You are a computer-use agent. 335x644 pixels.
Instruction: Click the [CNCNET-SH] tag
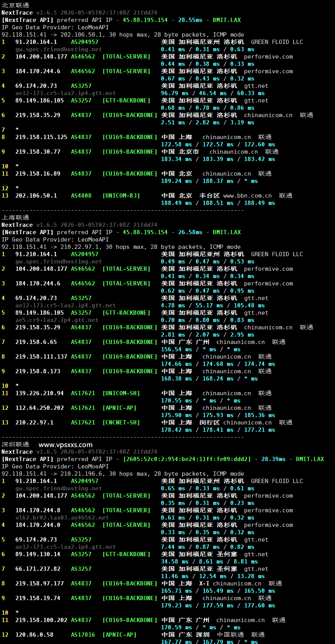click(121, 423)
